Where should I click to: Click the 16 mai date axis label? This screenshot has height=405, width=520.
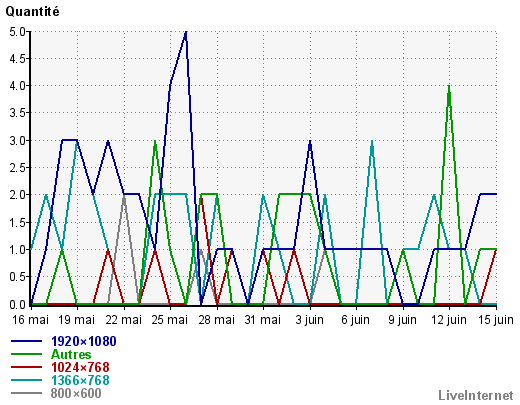click(x=30, y=320)
